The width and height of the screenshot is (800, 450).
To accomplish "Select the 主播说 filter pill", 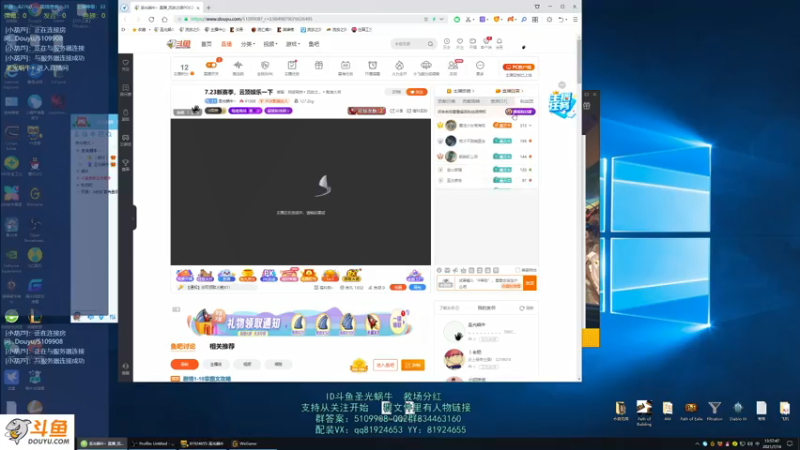I will 216,364.
